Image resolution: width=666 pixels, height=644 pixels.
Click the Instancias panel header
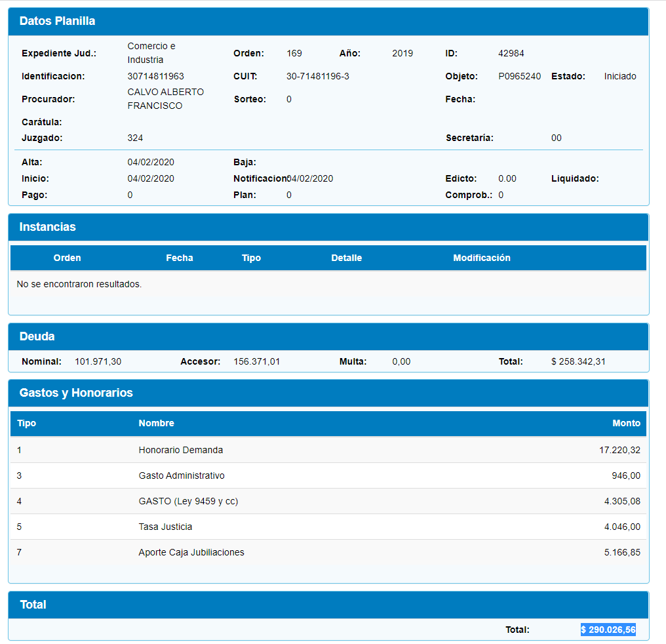point(48,227)
